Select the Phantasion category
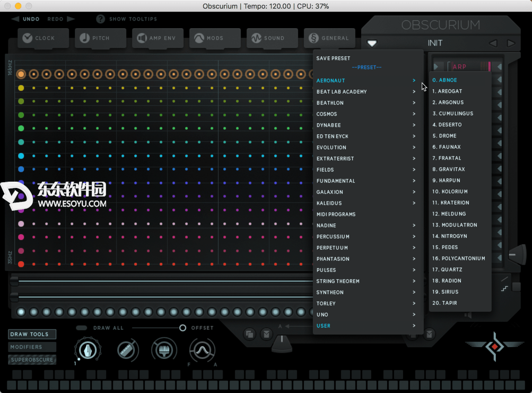The width and height of the screenshot is (532, 393). coord(368,259)
